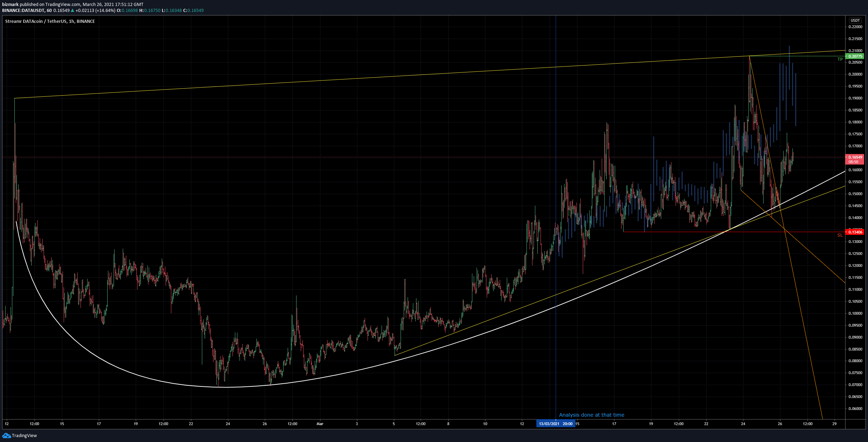Image resolution: width=868 pixels, height=442 pixels.
Task: Click the Mar label on time axis
Action: click(x=320, y=424)
